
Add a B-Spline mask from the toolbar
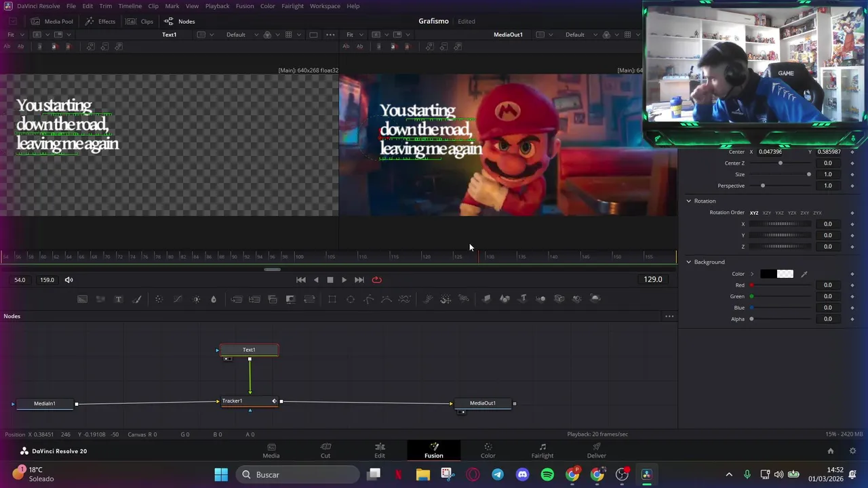(x=386, y=299)
